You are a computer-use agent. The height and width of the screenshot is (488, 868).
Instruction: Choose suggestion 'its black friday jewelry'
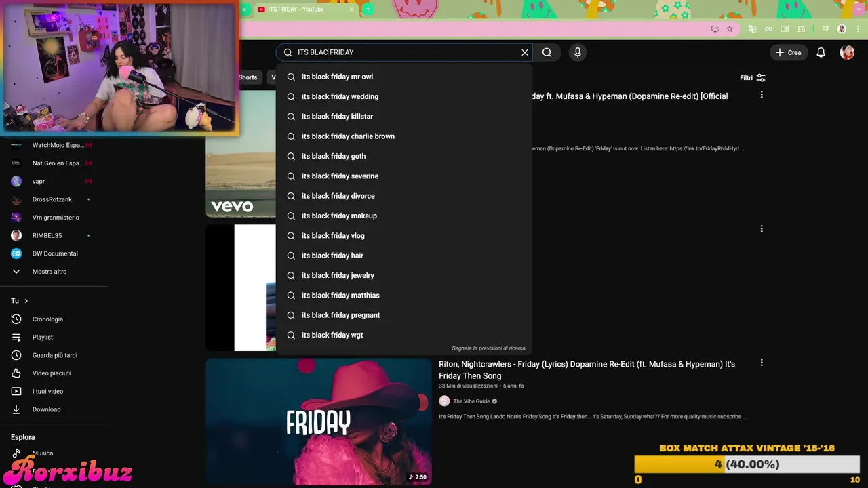click(x=404, y=275)
